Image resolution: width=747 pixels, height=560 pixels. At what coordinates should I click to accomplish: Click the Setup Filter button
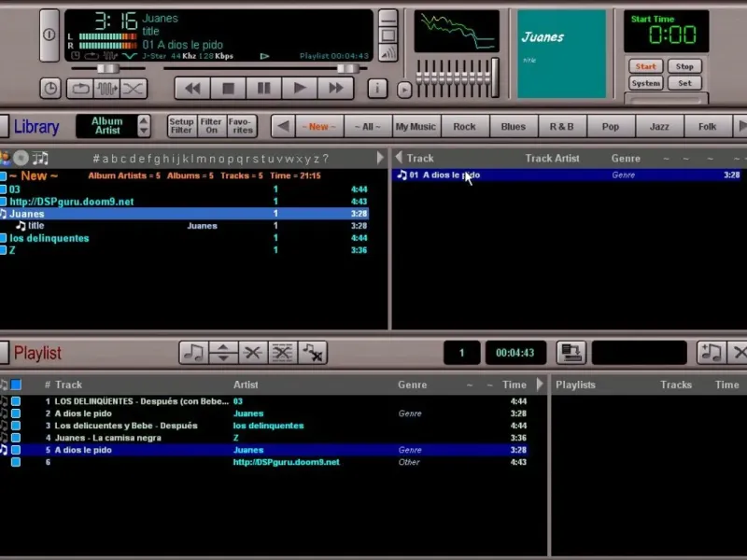(x=181, y=126)
